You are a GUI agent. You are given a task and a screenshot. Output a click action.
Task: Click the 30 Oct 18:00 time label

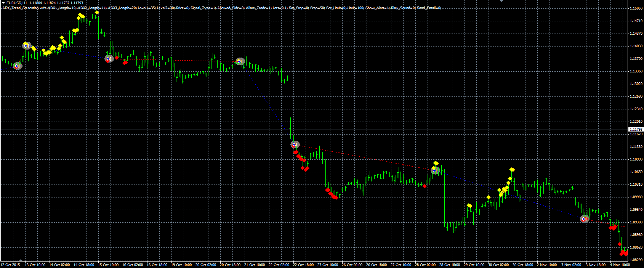tap(523, 265)
